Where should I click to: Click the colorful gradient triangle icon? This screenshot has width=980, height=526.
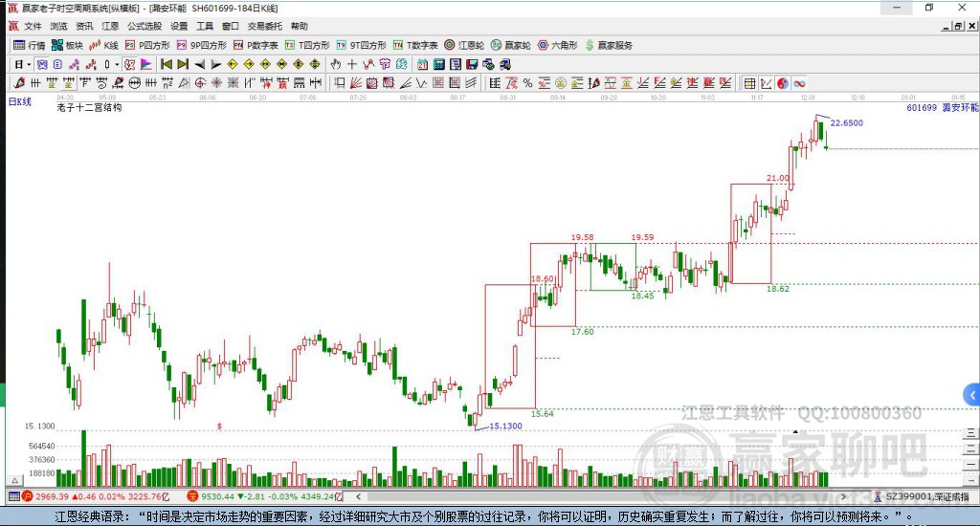click(x=145, y=64)
